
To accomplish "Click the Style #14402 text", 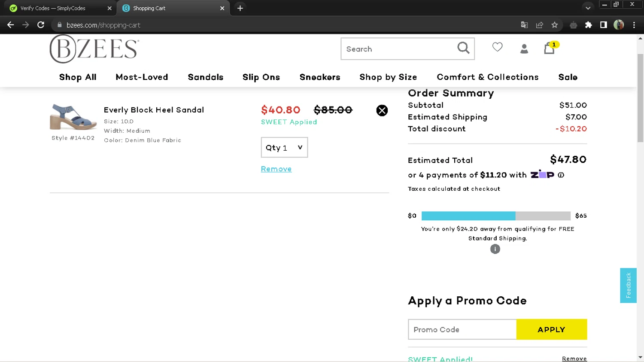I will [x=73, y=138].
